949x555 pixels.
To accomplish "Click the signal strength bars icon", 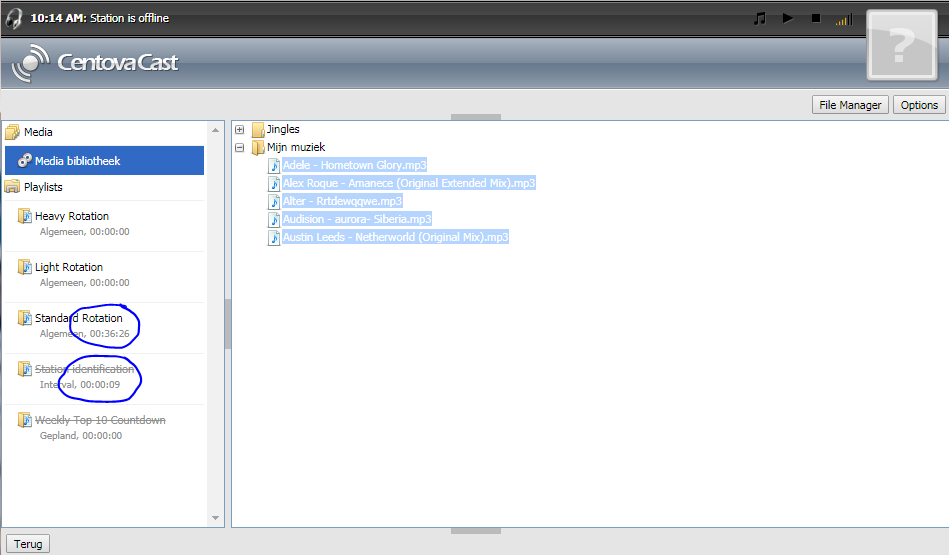I will pos(844,20).
